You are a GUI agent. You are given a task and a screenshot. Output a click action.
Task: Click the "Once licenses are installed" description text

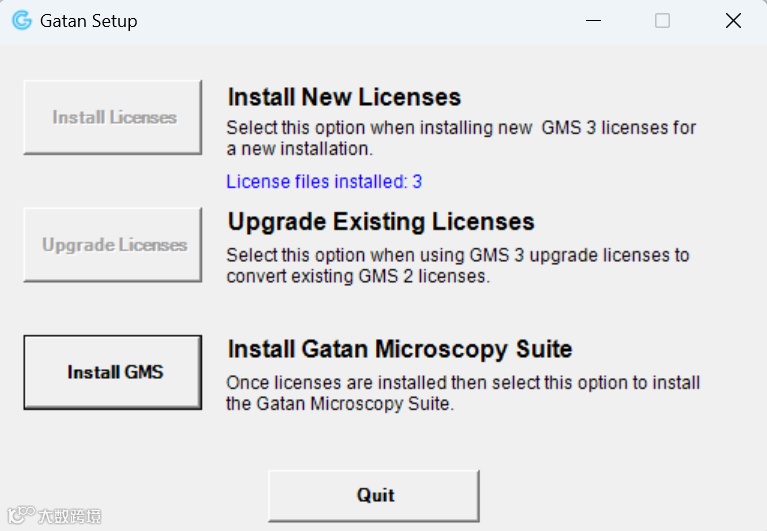[462, 393]
